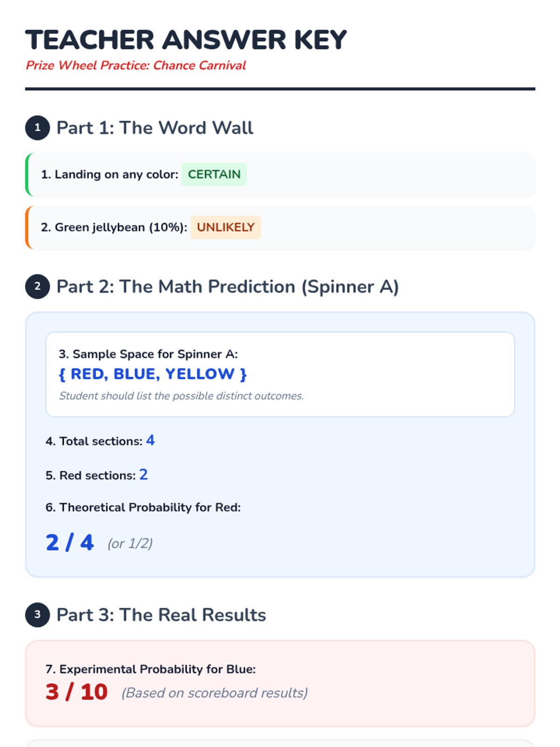
Task: Click the Prize Wheel Practice subtitle
Action: pos(136,65)
